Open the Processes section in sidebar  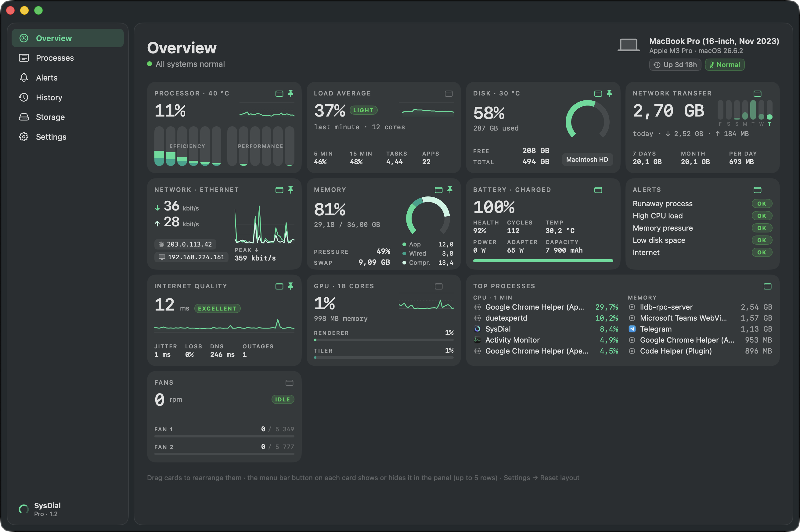tap(67, 58)
